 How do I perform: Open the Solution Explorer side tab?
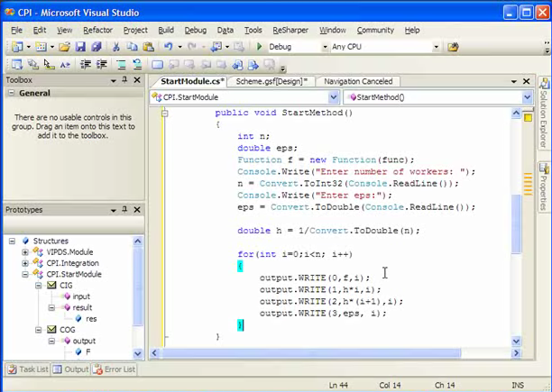(x=544, y=113)
